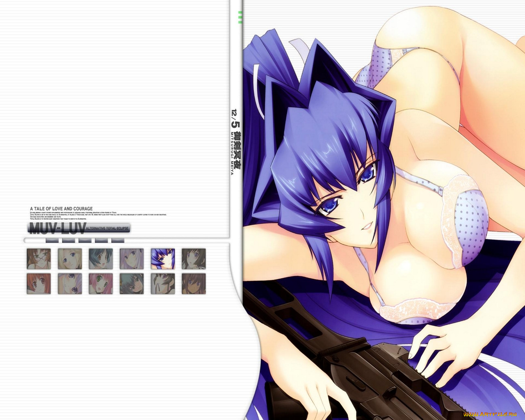The width and height of the screenshot is (525, 420).
Task: Click the first gray tab below the MUV-LUV logo
Action: [52, 240]
